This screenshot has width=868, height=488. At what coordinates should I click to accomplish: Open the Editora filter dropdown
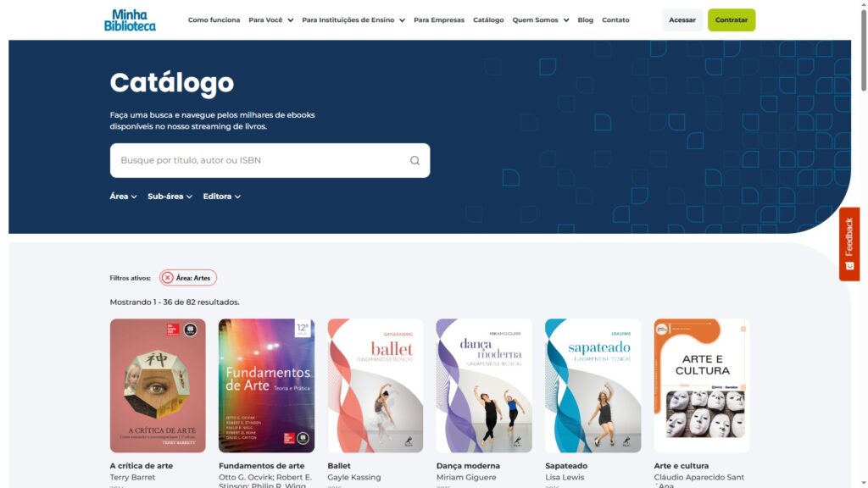pos(221,197)
